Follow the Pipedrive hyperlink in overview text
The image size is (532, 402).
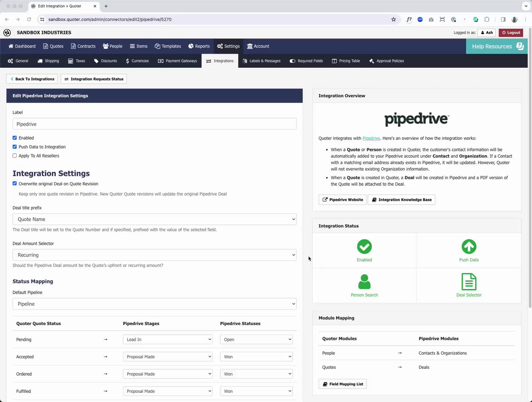coord(371,138)
